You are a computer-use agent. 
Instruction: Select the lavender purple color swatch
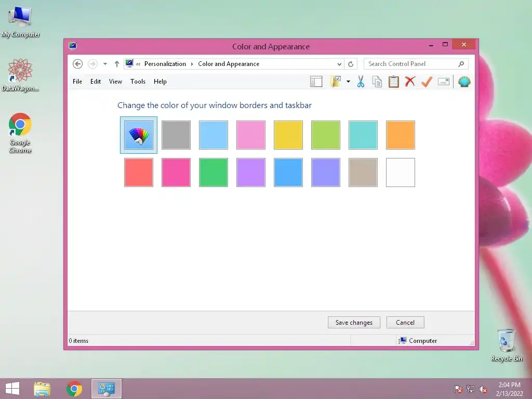tap(251, 172)
